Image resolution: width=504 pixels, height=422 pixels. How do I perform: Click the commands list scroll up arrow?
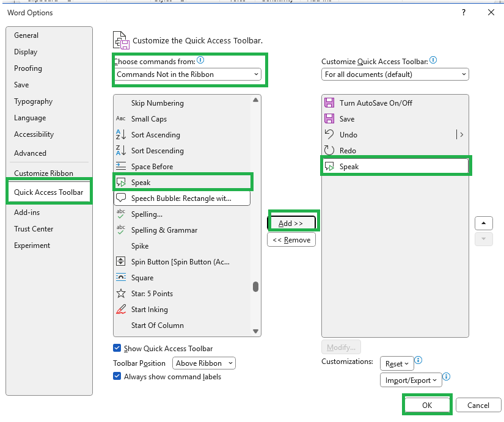pyautogui.click(x=255, y=100)
